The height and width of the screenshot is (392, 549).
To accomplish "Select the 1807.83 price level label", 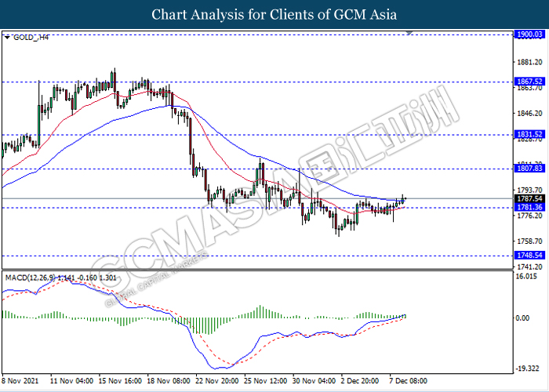I will [529, 169].
